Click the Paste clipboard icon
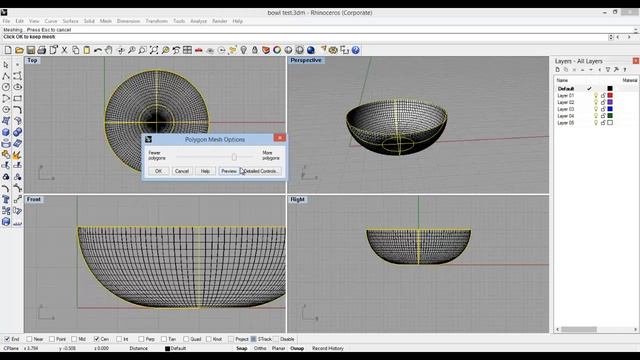 coord(87,50)
